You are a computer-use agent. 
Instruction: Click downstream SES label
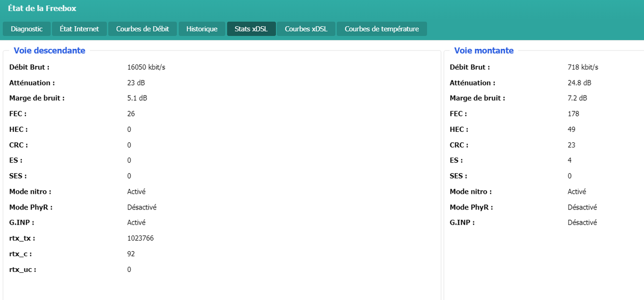coord(18,176)
